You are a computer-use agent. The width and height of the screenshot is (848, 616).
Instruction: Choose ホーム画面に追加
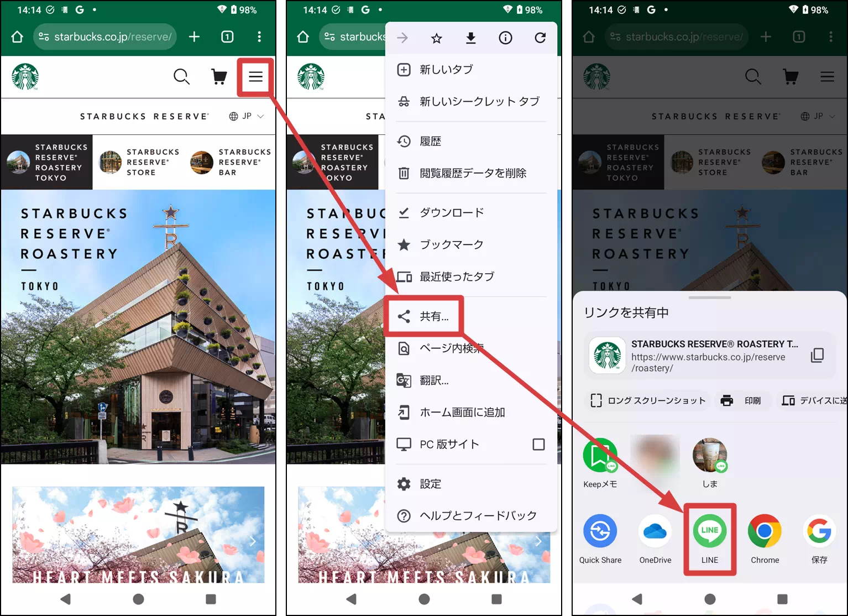point(471,413)
